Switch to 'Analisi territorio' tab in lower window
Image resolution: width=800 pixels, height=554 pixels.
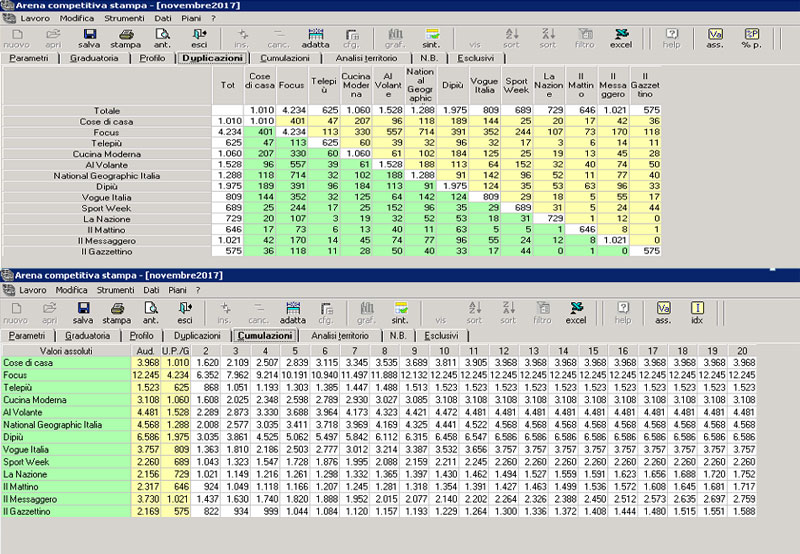tap(339, 336)
